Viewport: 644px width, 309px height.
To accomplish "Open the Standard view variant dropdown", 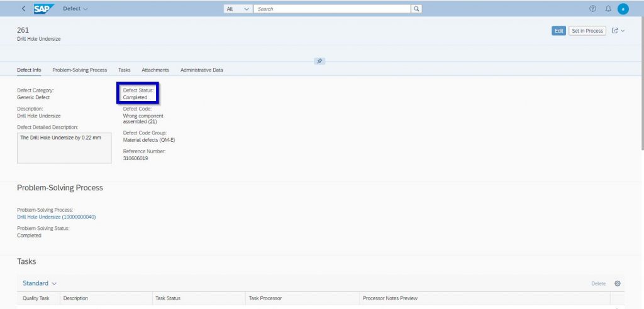I will click(40, 283).
